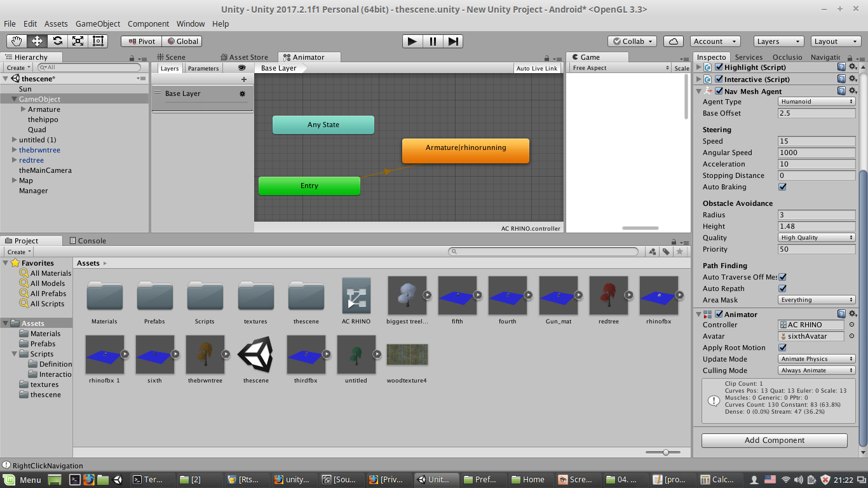This screenshot has width=868, height=488.
Task: Open the Materials folder in Assets
Action: (x=104, y=301)
